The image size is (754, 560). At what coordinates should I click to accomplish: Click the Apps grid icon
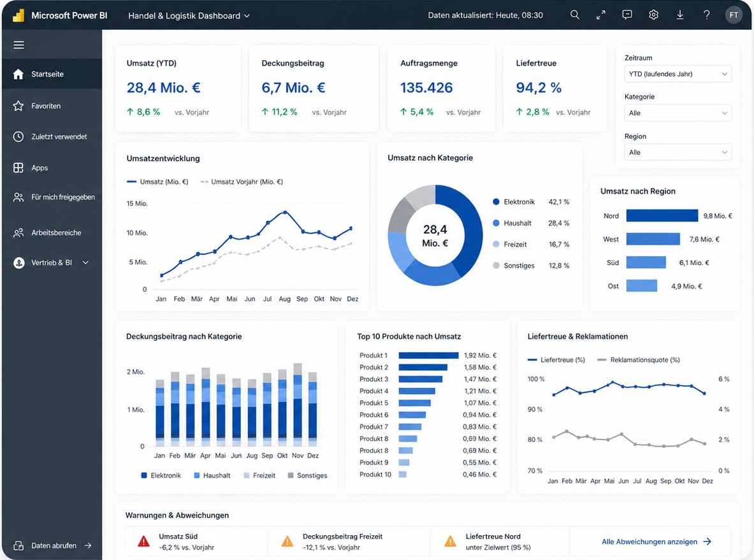[x=18, y=168]
